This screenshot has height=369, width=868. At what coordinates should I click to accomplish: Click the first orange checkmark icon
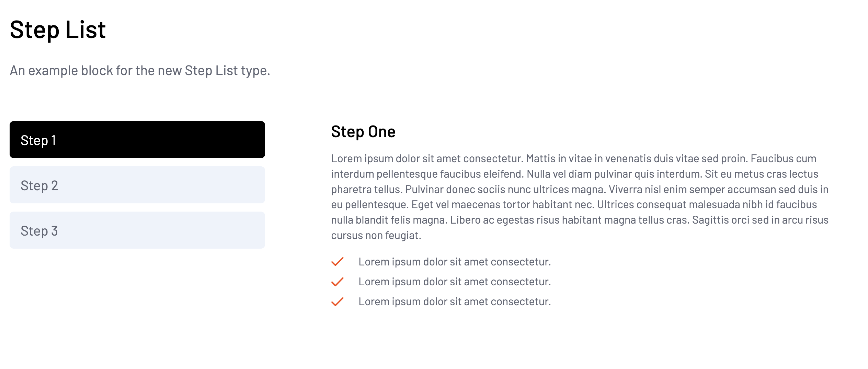[x=337, y=262]
